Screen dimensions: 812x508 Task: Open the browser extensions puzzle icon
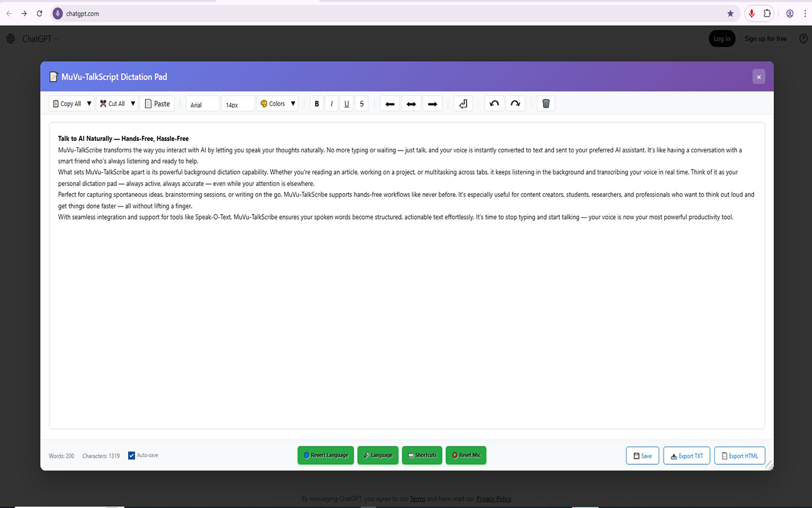[x=768, y=13]
